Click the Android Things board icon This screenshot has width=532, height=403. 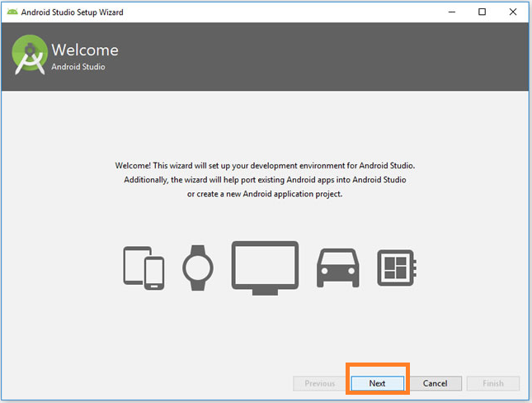(397, 268)
